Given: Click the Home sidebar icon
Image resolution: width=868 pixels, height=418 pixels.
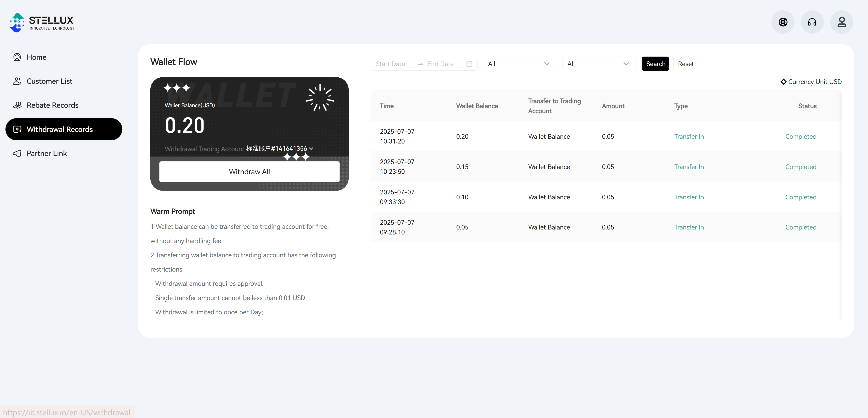Looking at the screenshot, I should coord(17,57).
